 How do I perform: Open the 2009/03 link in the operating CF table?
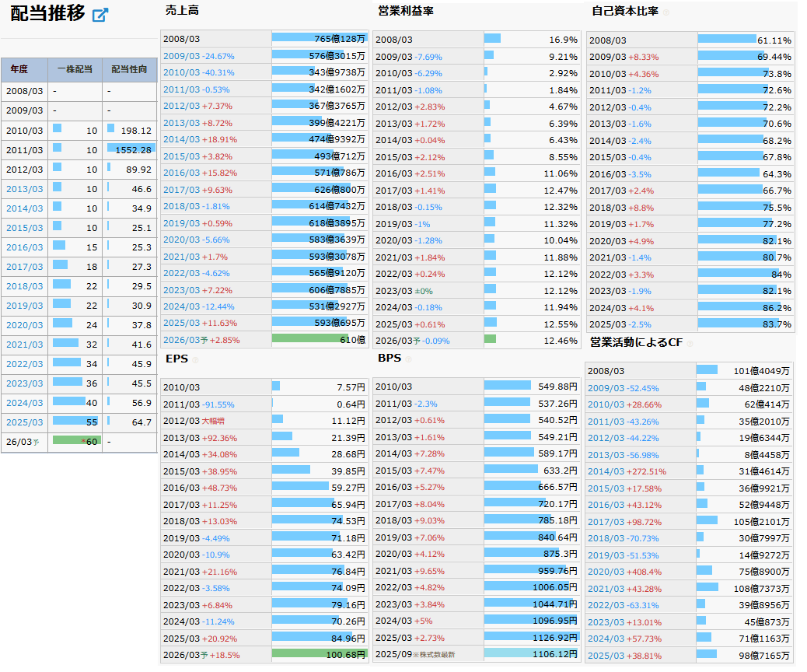click(606, 387)
